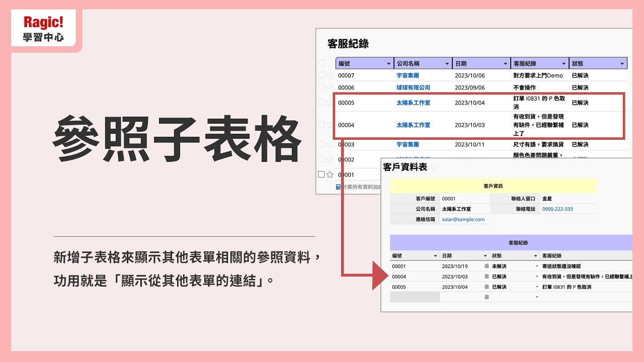Click the 客服紀錄 listing page title
The image size is (644, 362).
click(x=348, y=44)
